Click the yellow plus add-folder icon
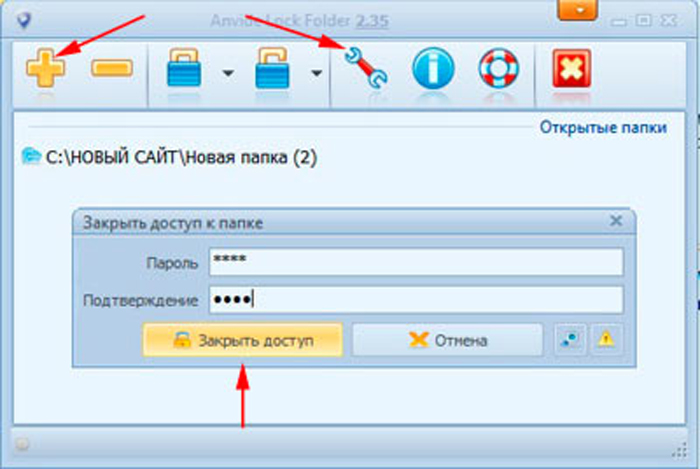 pos(46,70)
